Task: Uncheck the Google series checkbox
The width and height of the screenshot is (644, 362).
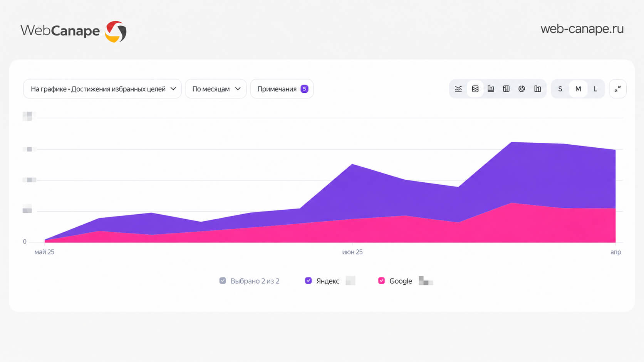Action: tap(381, 281)
